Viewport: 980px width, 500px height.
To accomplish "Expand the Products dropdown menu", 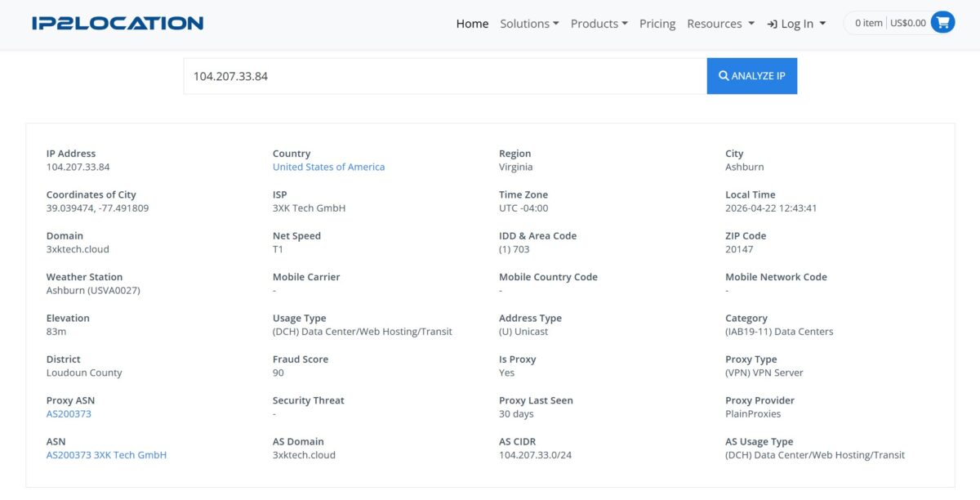I will 599,24.
